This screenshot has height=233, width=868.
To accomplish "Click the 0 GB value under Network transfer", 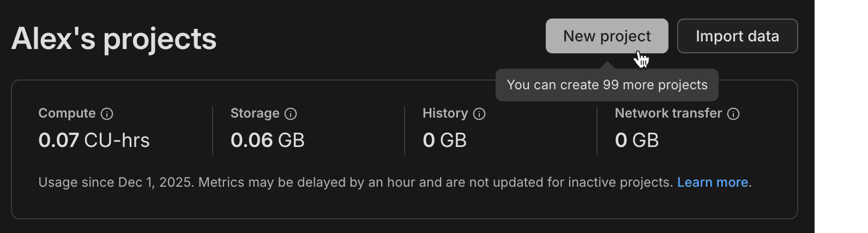I will [x=636, y=140].
